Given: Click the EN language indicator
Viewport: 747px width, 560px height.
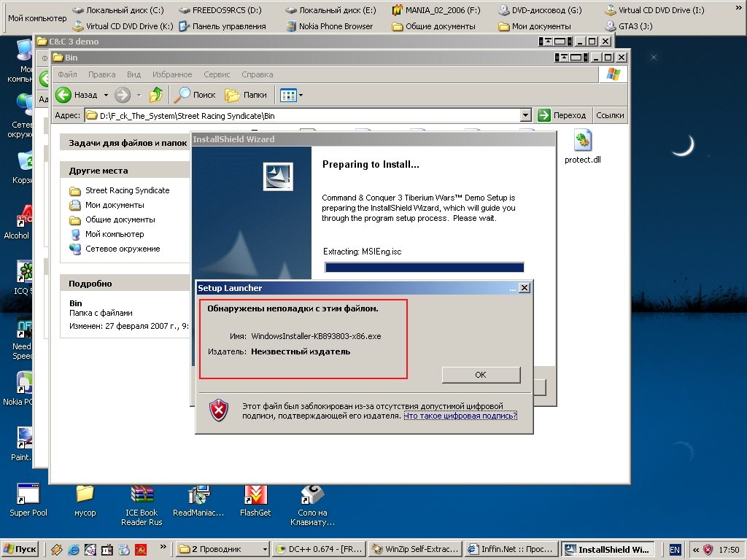Looking at the screenshot, I should tap(675, 550).
